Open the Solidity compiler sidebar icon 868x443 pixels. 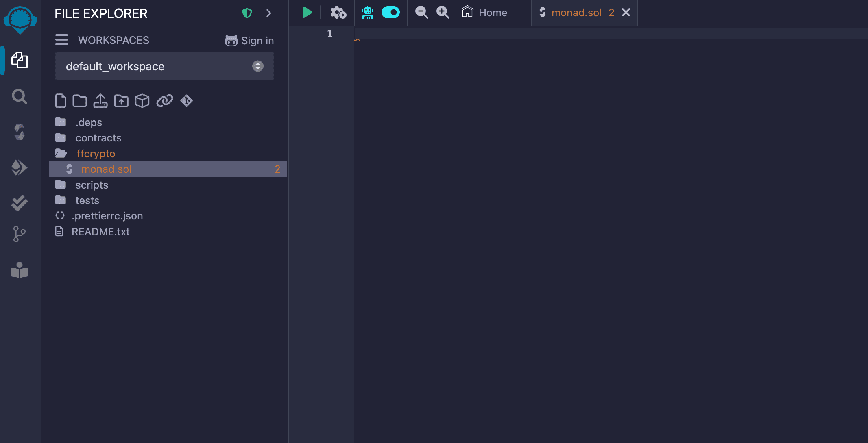click(20, 132)
